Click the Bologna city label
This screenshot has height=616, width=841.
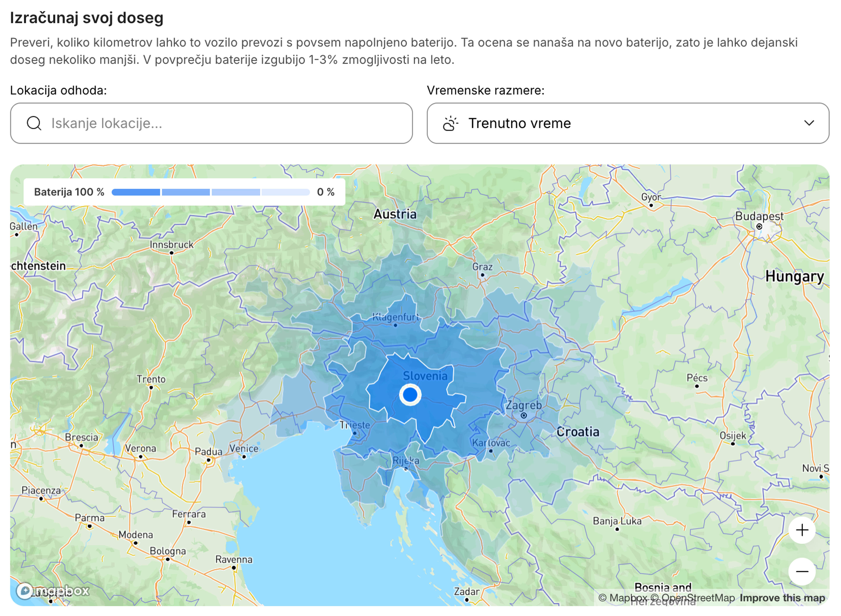tap(168, 551)
